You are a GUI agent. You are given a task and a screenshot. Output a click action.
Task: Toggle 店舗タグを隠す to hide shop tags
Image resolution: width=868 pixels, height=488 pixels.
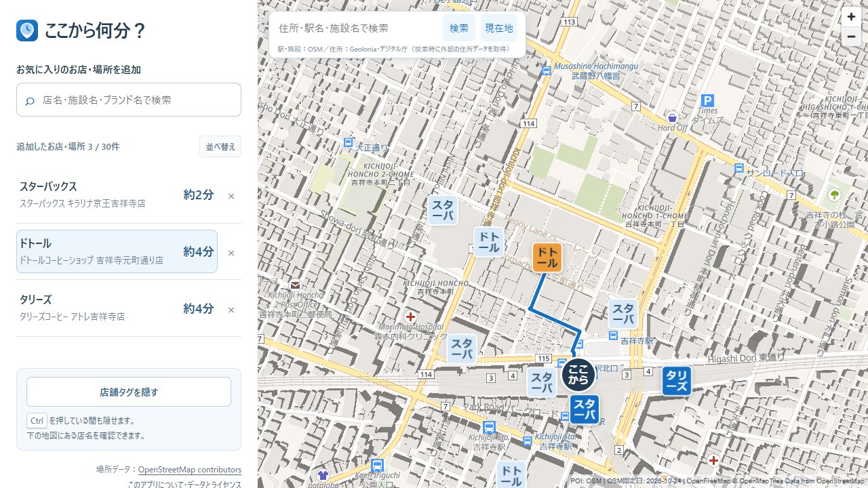click(129, 392)
